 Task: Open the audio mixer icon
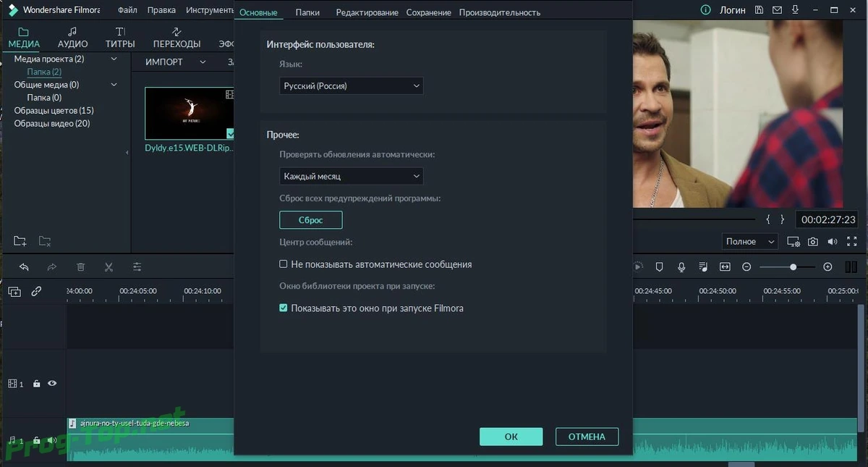[703, 266]
